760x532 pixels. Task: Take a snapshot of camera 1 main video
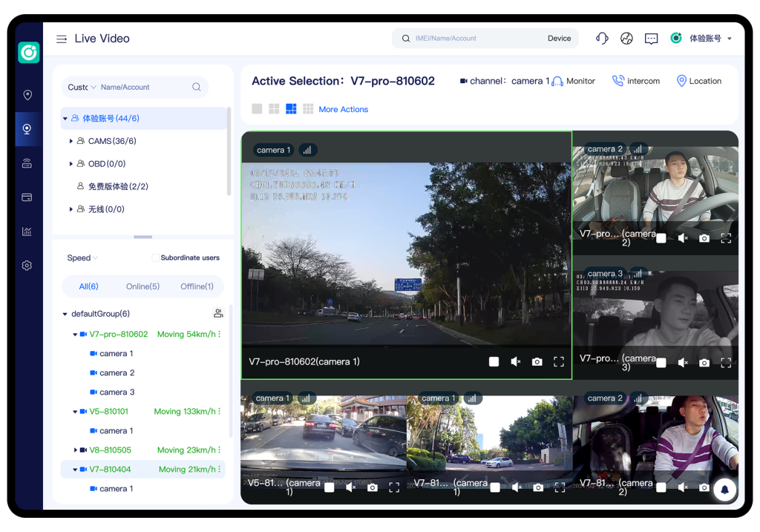[x=537, y=361]
